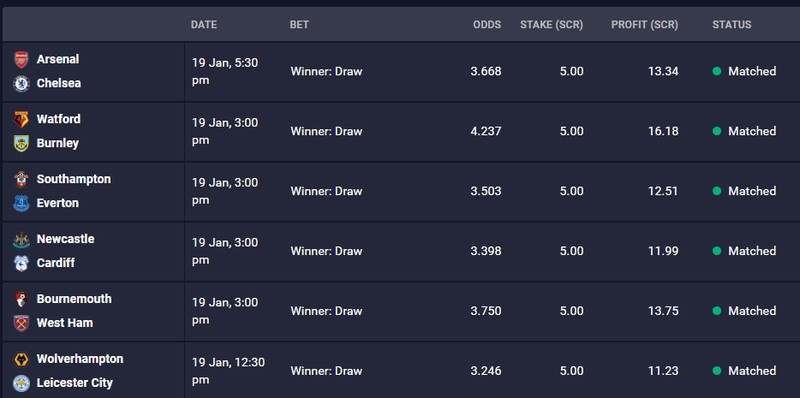The width and height of the screenshot is (800, 398).
Task: Click the Arsenal club crest icon
Action: (x=21, y=60)
